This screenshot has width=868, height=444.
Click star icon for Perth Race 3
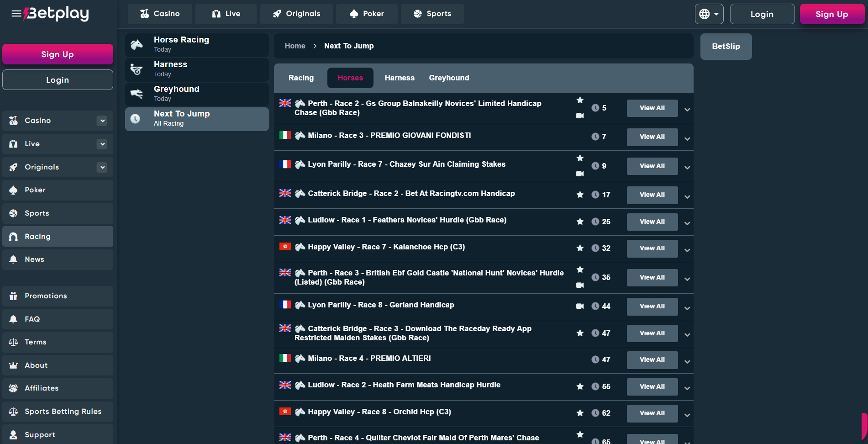[580, 270]
